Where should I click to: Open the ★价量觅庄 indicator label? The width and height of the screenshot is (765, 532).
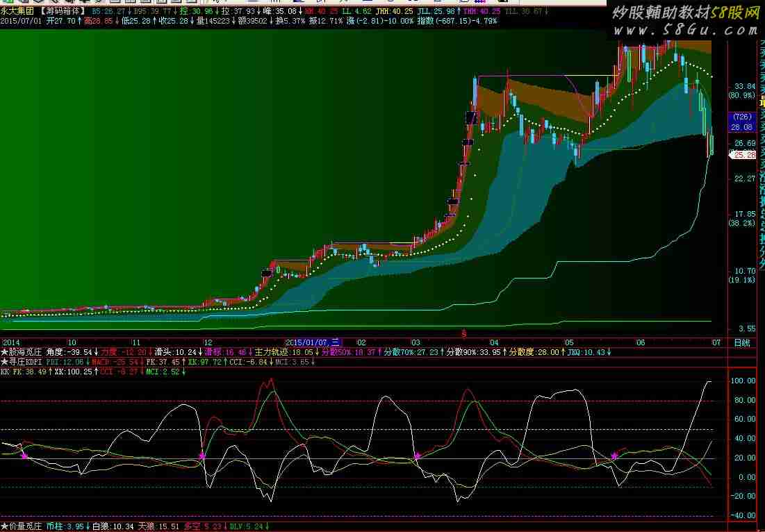coord(22,526)
